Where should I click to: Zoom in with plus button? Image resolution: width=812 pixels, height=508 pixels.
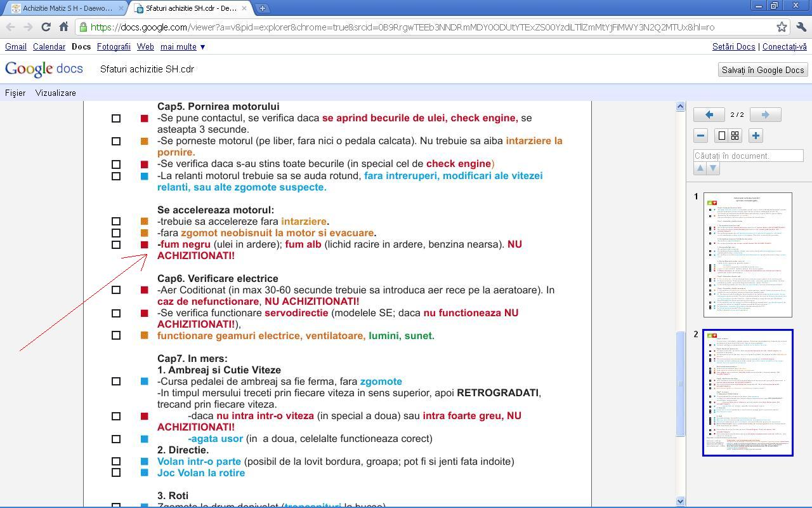click(x=756, y=135)
